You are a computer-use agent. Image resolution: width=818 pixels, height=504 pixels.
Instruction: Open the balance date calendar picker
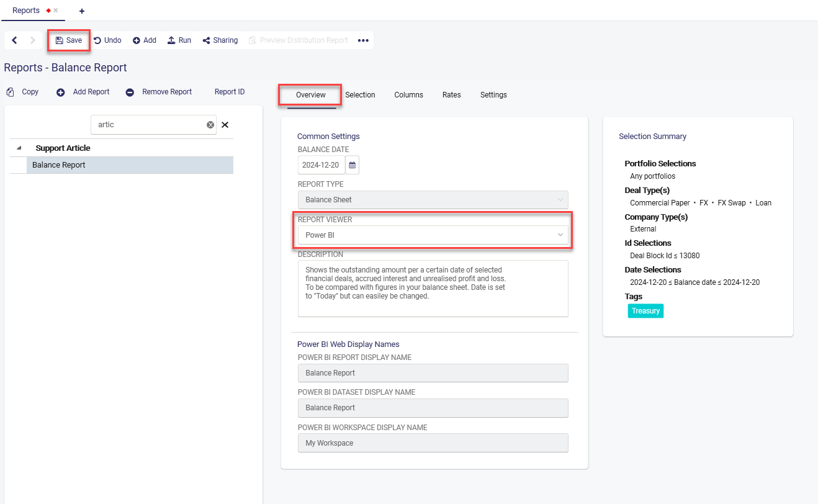click(x=353, y=165)
